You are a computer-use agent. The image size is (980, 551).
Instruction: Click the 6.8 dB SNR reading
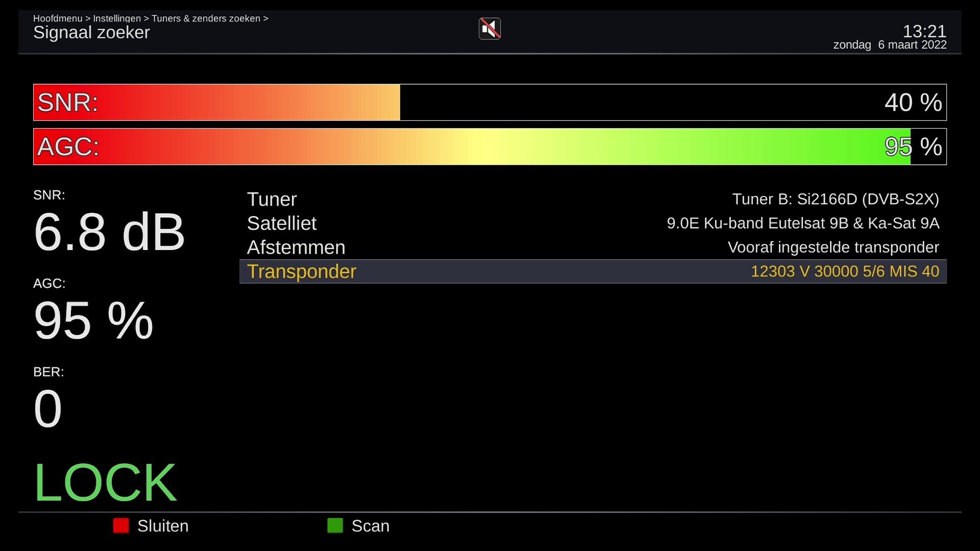(109, 233)
